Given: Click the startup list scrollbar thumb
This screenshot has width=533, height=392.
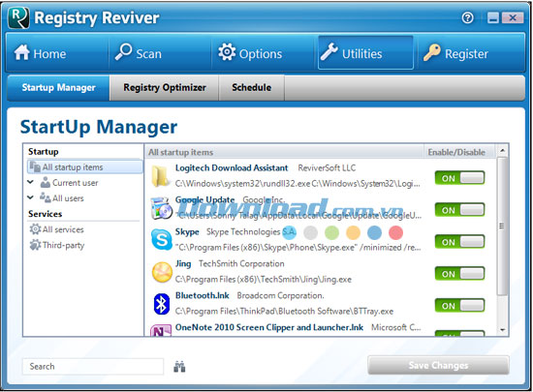Looking at the screenshot, I should [502, 226].
